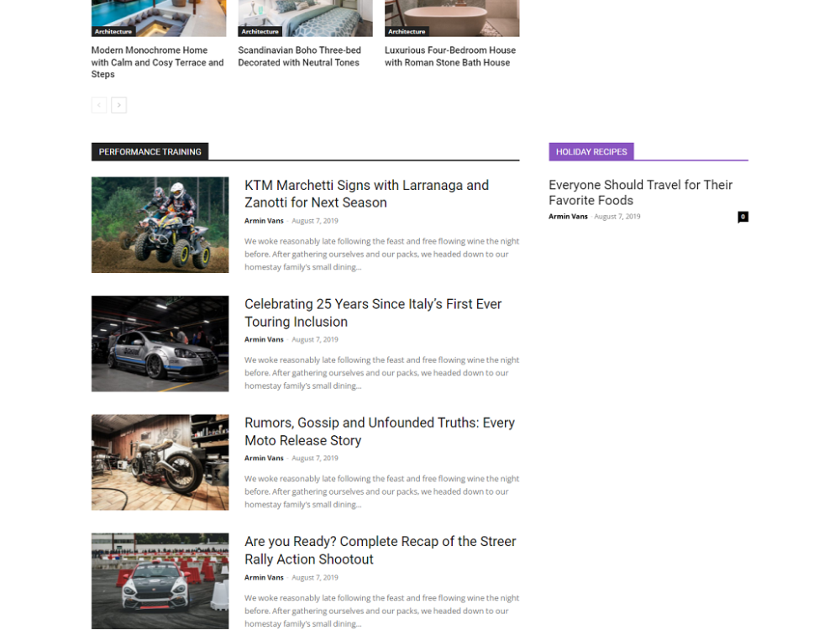The height and width of the screenshot is (630, 840).
Task: Click the excerpt text below Are you Ready article
Action: coord(382,611)
